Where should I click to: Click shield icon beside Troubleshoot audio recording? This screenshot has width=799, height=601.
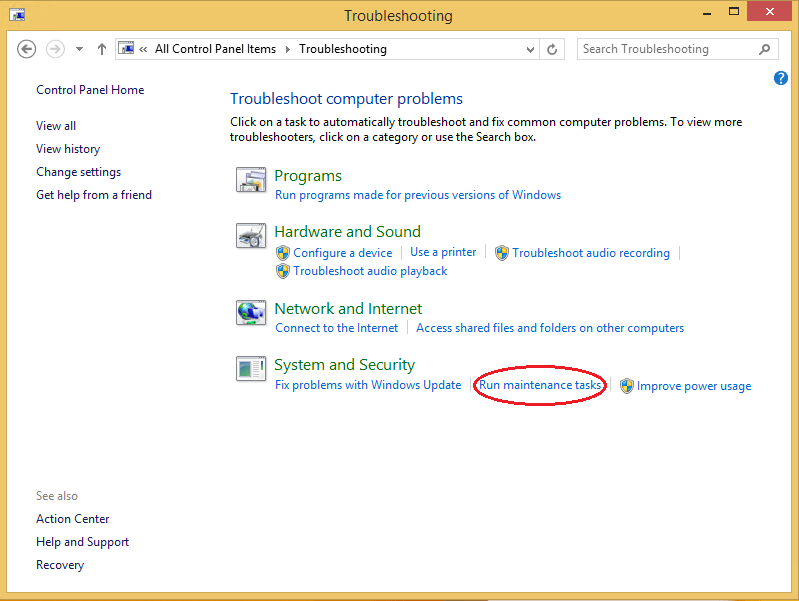pos(502,253)
